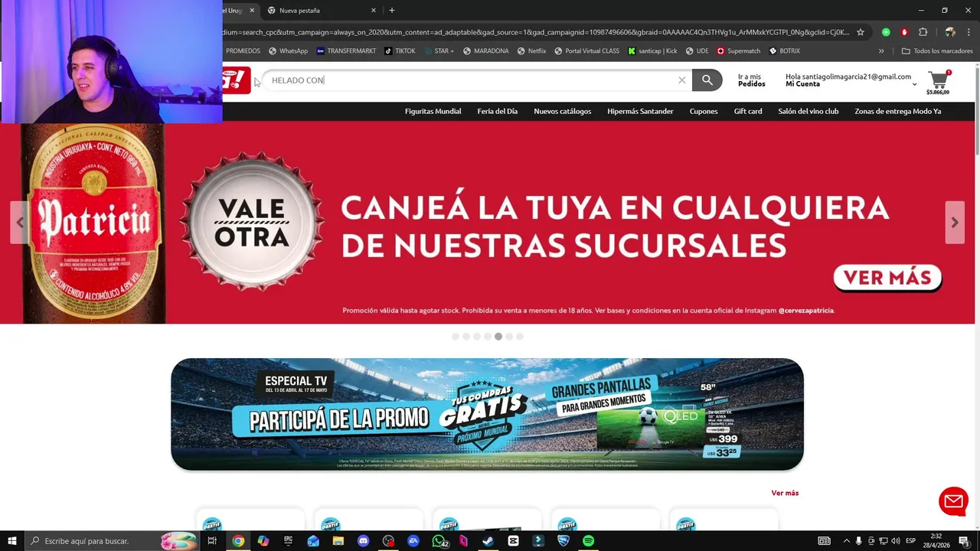Open Figuritas Mundial menu item

click(x=433, y=111)
